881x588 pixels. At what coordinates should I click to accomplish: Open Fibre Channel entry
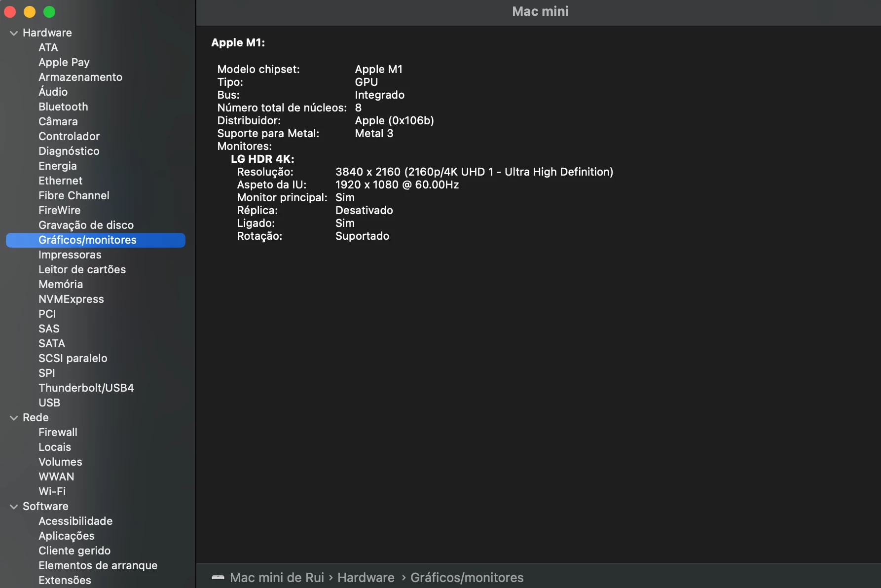tap(74, 196)
